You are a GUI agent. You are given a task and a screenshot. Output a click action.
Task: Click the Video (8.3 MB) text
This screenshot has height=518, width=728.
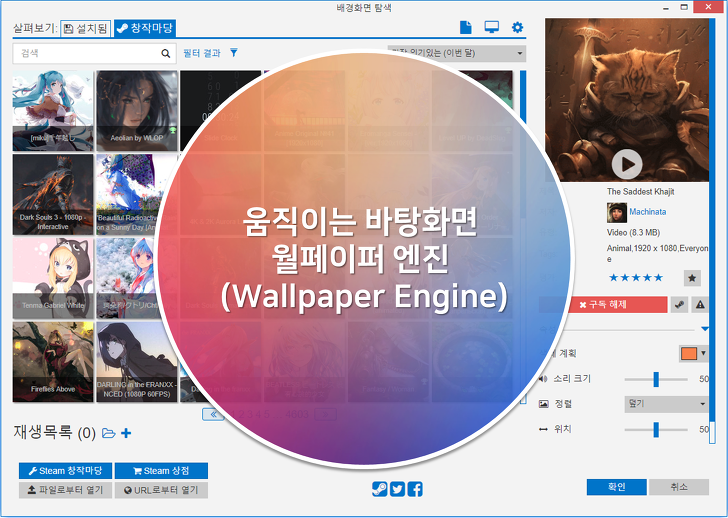(633, 233)
